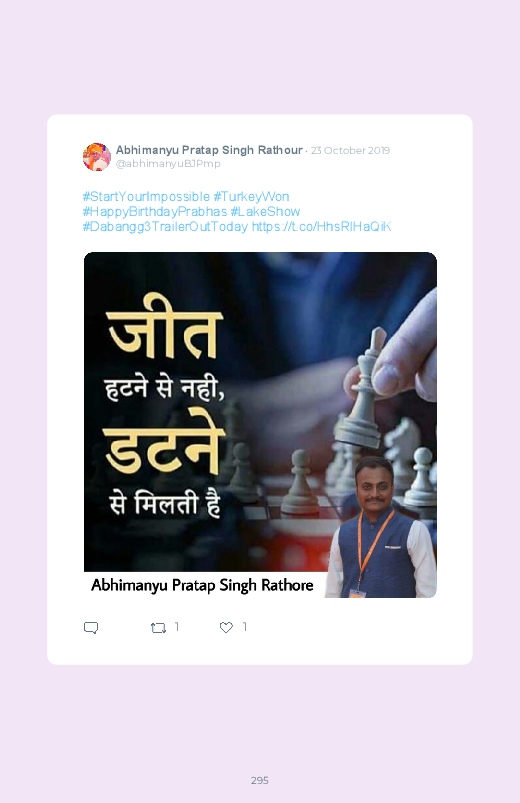The image size is (520, 803).
Task: Click the heart like icon
Action: coord(226,627)
